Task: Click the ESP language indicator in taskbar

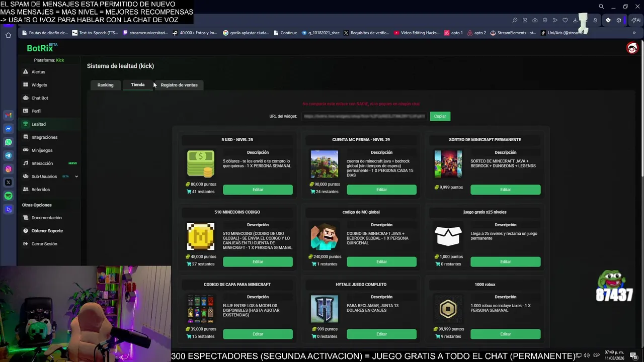Action: coord(596,355)
